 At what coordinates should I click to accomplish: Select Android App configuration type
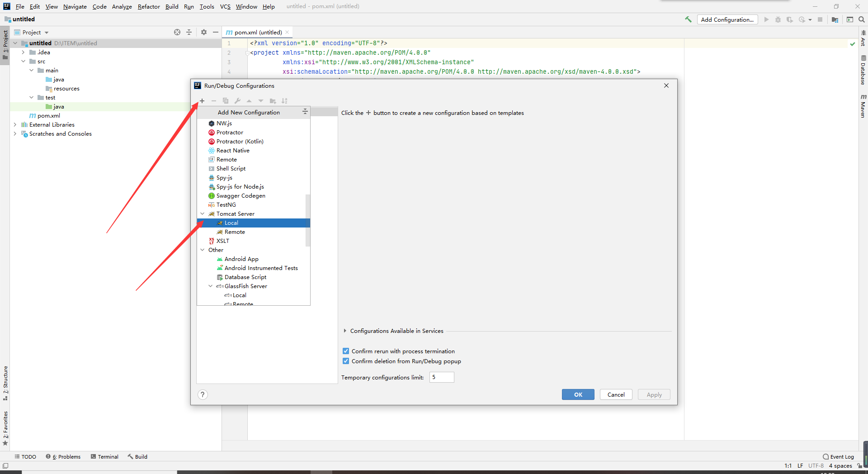[254, 259]
